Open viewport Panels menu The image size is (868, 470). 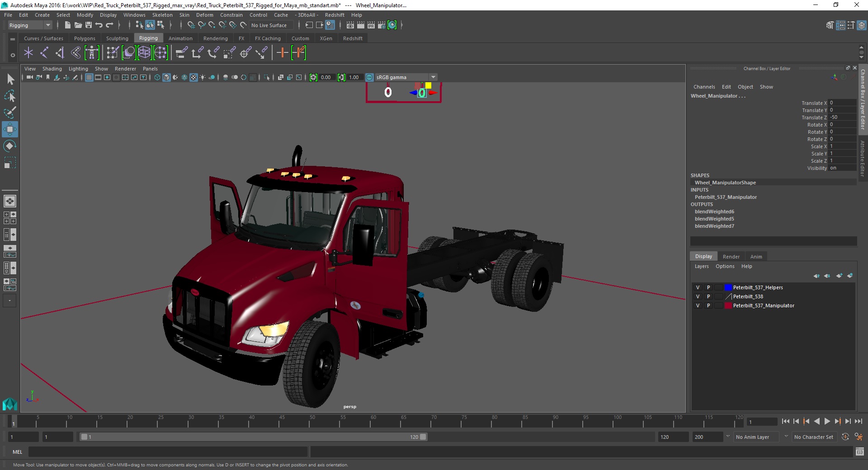pyautogui.click(x=150, y=69)
